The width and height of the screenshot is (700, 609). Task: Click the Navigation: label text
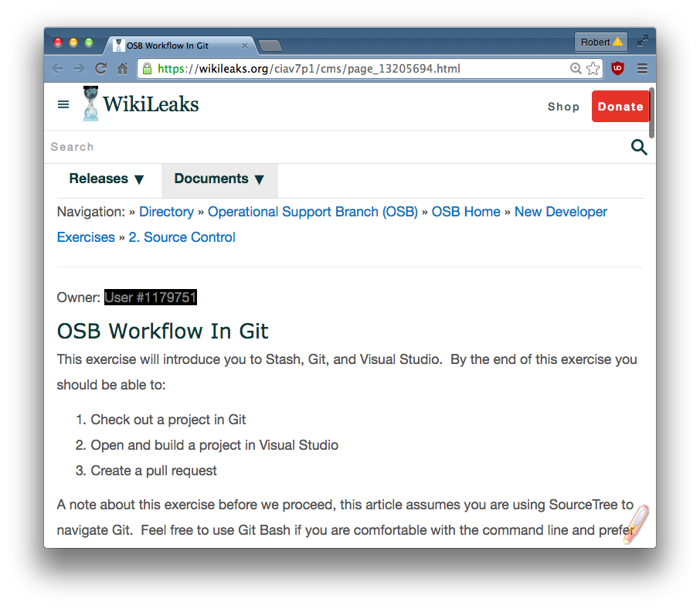tap(91, 212)
